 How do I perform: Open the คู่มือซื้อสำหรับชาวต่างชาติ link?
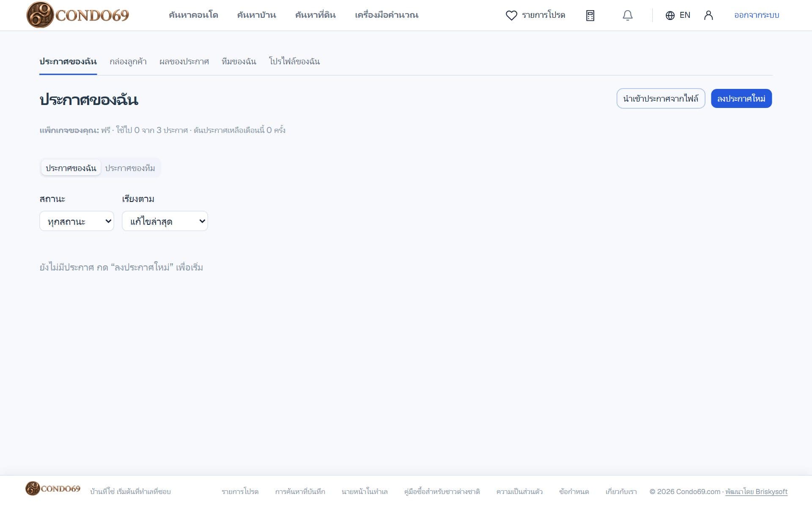(442, 491)
